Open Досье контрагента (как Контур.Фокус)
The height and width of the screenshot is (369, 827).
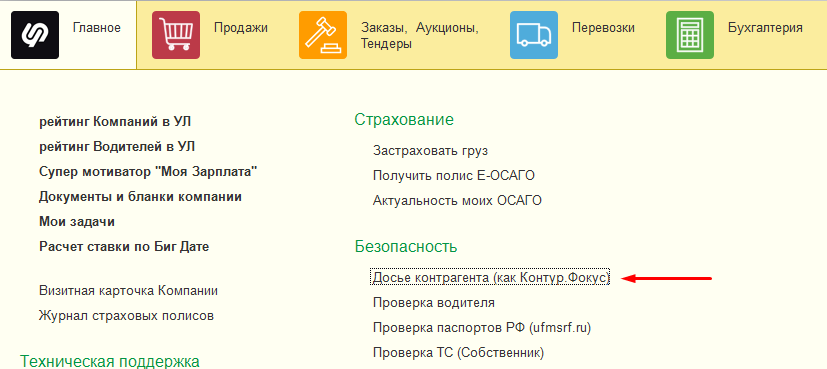pos(491,277)
